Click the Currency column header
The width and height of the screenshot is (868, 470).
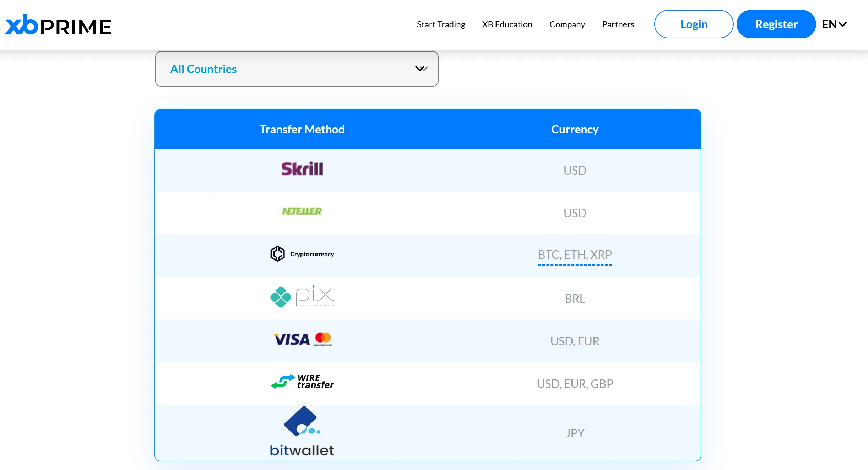[x=575, y=129]
